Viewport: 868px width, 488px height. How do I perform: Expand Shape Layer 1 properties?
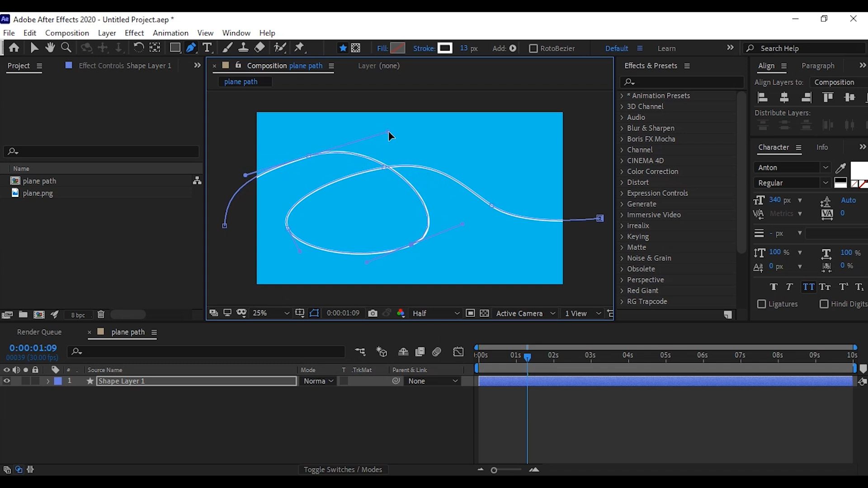click(x=47, y=381)
